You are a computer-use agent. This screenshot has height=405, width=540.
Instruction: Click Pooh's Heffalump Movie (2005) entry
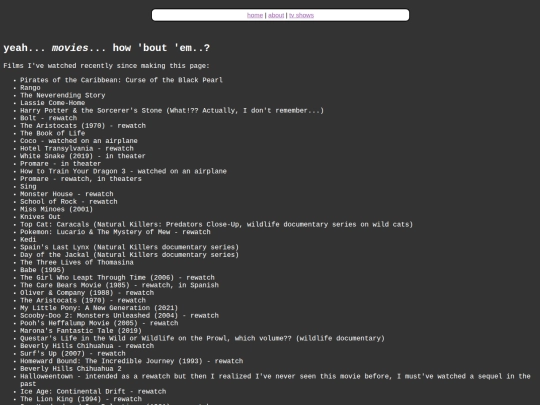99,323
